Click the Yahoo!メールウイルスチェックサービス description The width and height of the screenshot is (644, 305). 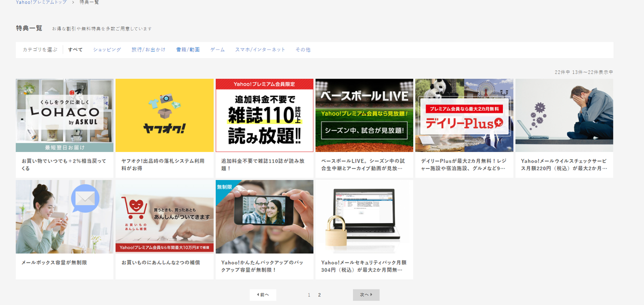pos(564,164)
